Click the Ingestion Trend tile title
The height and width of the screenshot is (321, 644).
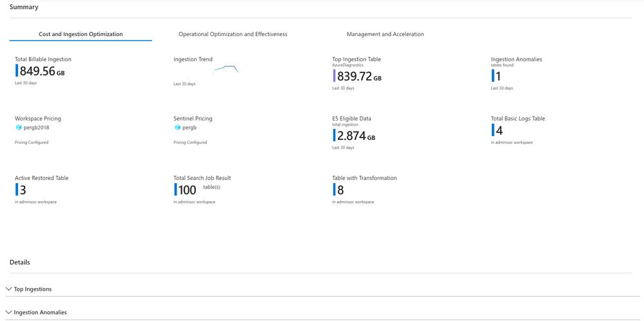click(193, 59)
